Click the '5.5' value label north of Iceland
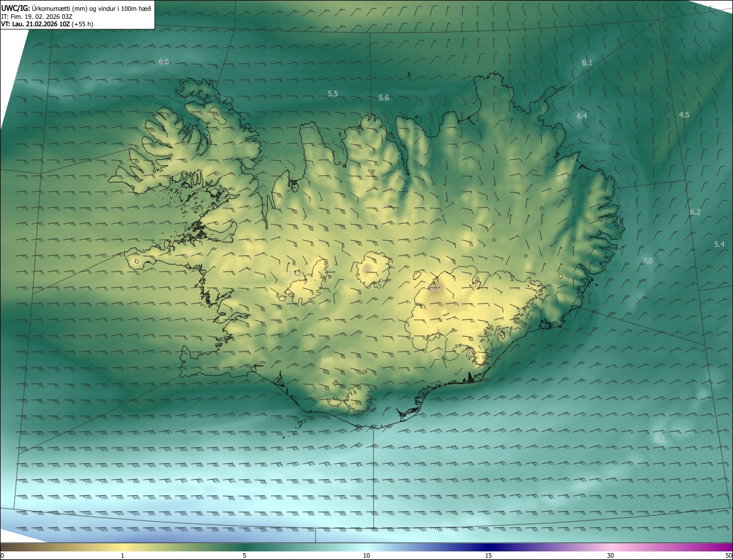 pos(333,93)
